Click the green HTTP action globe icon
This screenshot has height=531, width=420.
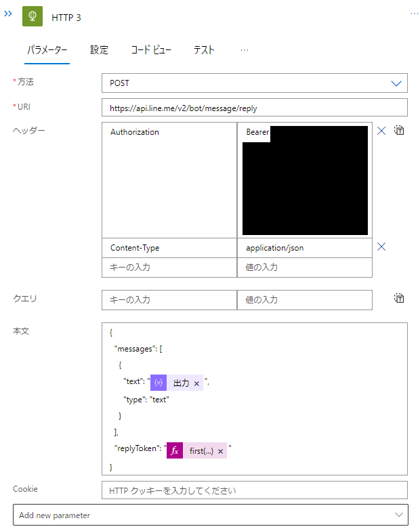33,16
